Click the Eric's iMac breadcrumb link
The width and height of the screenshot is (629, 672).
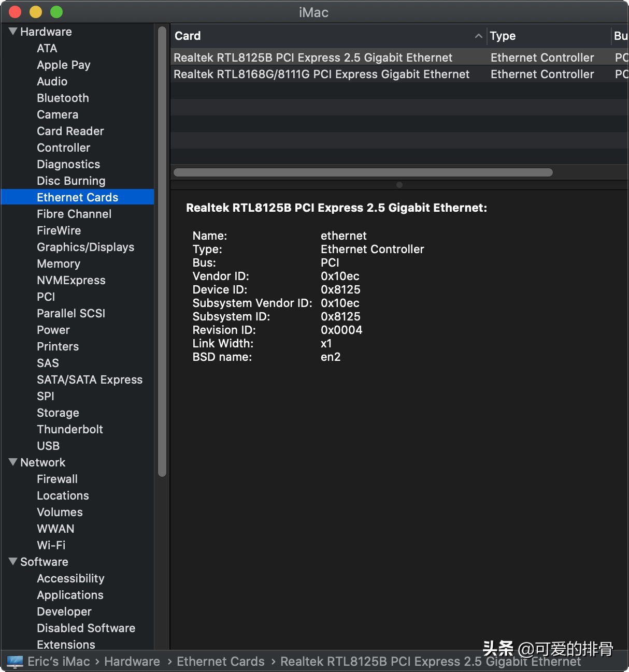pyautogui.click(x=59, y=661)
